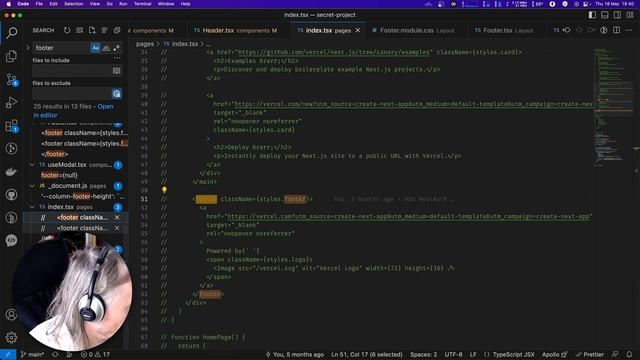640x360 pixels.
Task: Open Extensions view
Action: coord(11,125)
